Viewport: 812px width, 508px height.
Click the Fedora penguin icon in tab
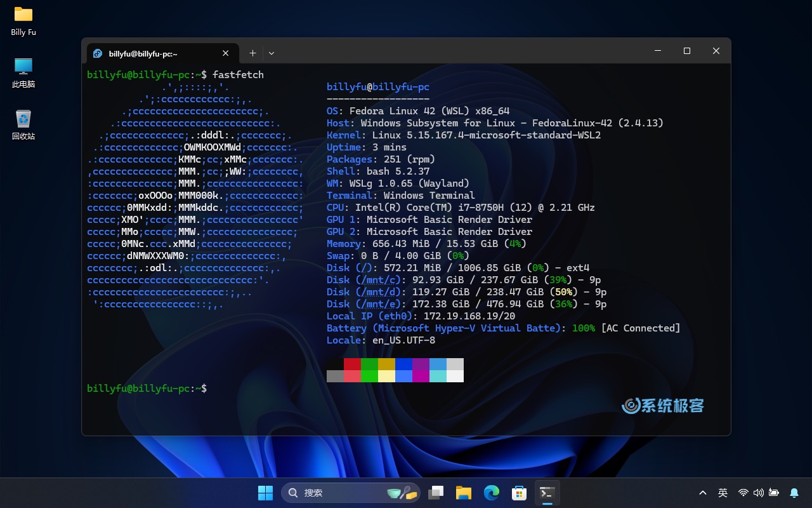98,53
